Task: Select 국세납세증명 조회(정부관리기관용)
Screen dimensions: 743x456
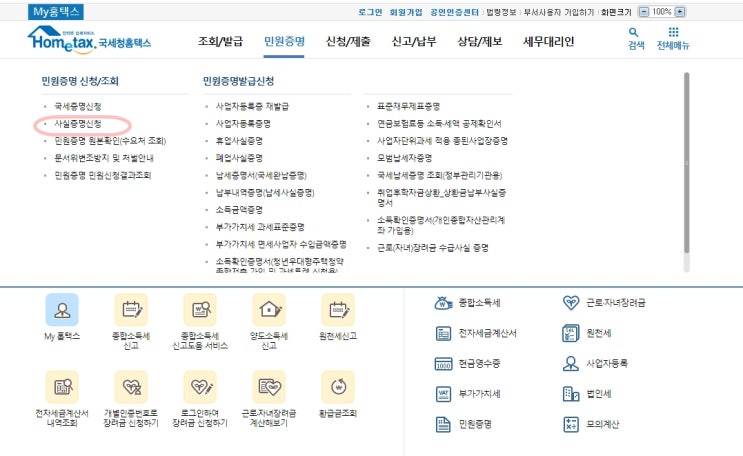Action: pos(440,175)
